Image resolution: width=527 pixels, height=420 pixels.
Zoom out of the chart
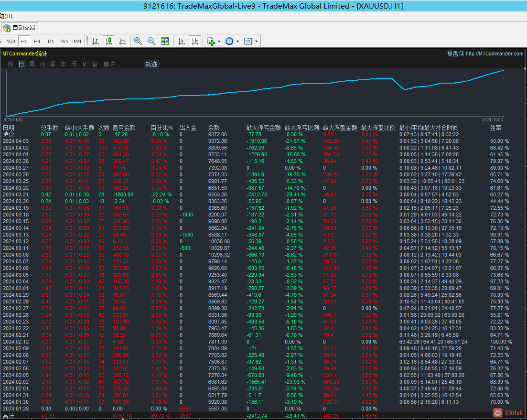pyautogui.click(x=151, y=41)
